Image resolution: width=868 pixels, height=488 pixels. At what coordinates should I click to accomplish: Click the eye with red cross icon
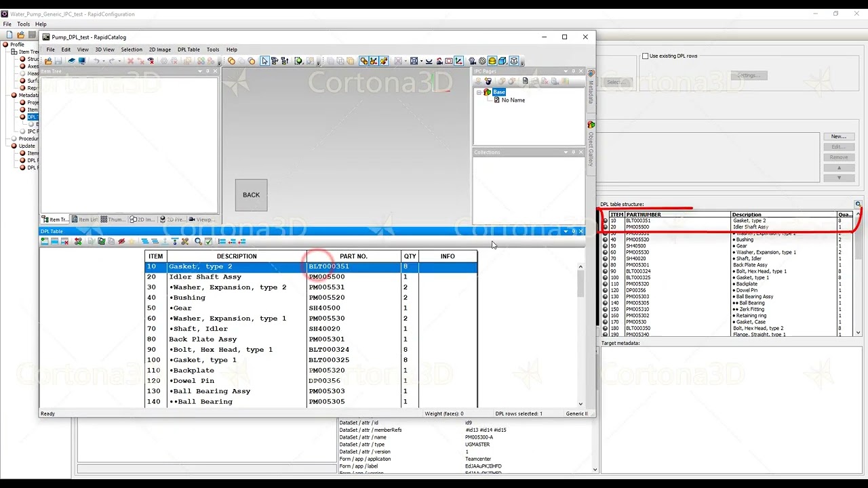(x=151, y=61)
